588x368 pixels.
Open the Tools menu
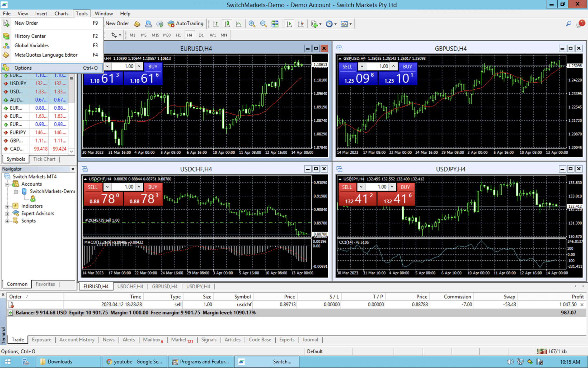81,13
